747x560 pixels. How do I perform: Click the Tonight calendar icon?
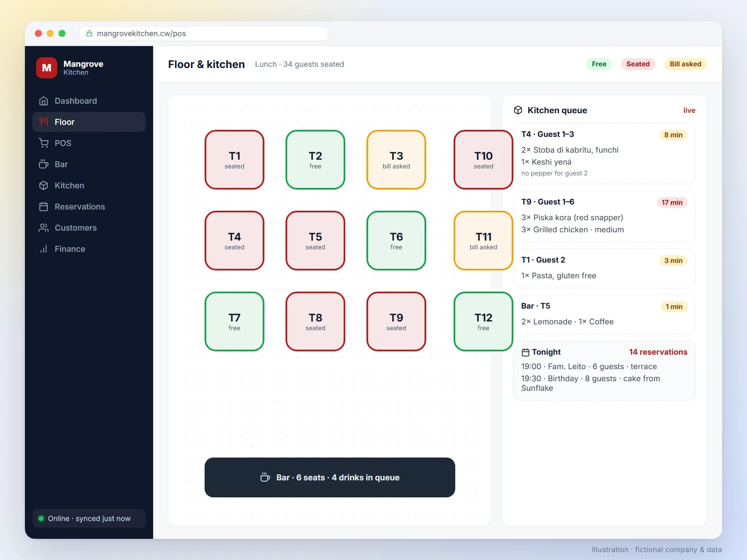pyautogui.click(x=525, y=352)
